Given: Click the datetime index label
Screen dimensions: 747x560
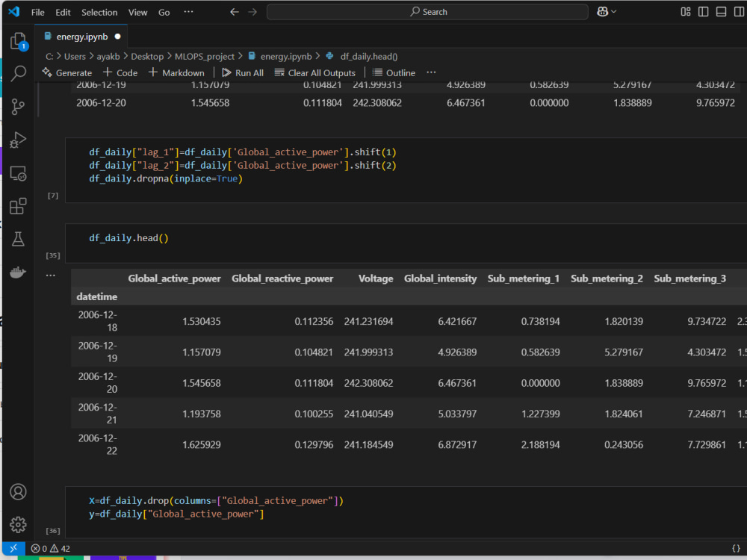Looking at the screenshot, I should tap(96, 296).
